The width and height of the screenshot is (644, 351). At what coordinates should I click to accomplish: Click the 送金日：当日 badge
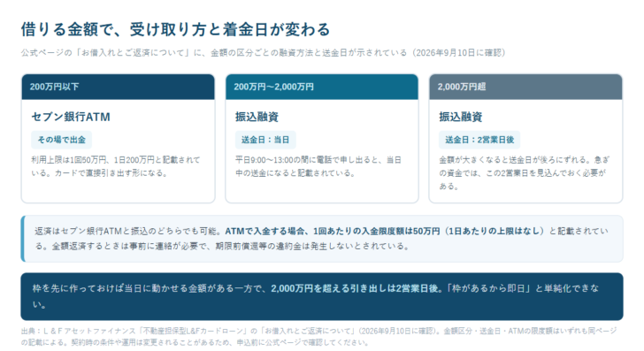click(x=265, y=140)
